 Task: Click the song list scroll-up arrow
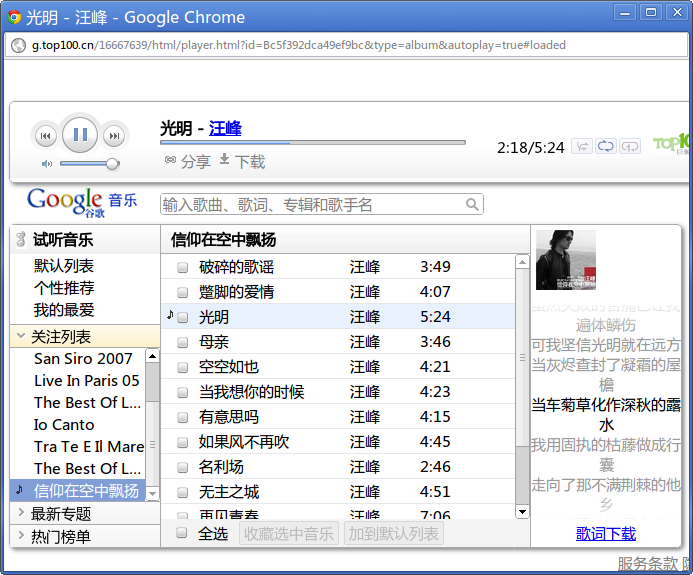tap(522, 262)
